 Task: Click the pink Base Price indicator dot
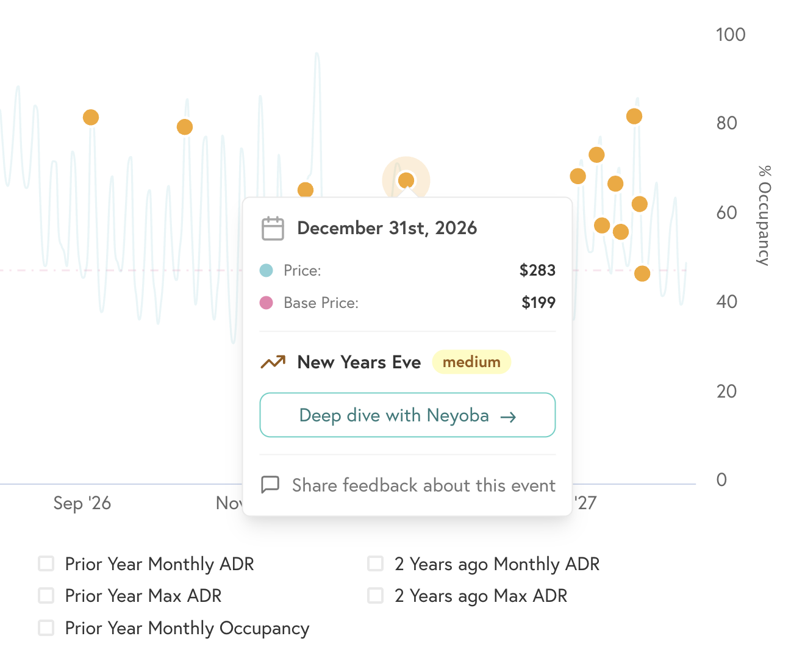pyautogui.click(x=267, y=302)
